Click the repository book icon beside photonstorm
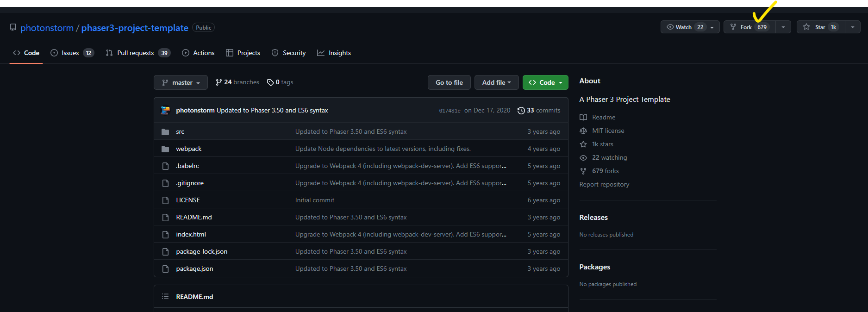Screen dimensions: 868x312 (x=13, y=28)
